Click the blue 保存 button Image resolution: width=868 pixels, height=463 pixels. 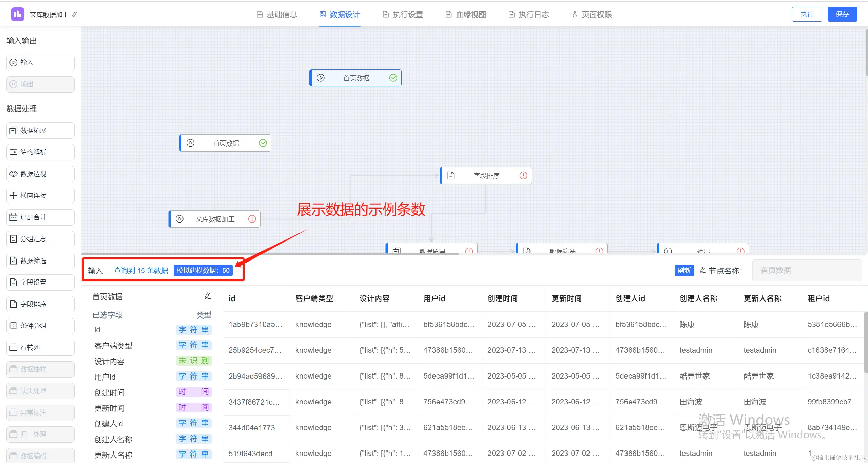[842, 14]
